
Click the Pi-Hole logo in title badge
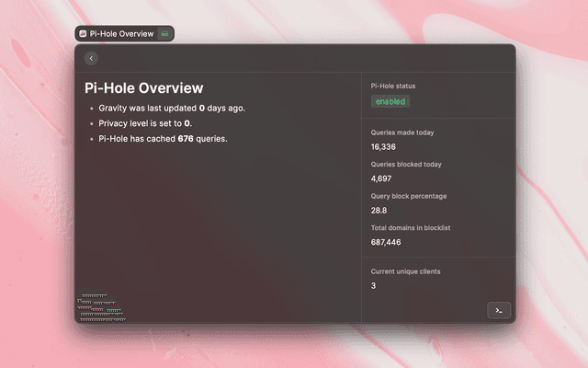coord(84,34)
